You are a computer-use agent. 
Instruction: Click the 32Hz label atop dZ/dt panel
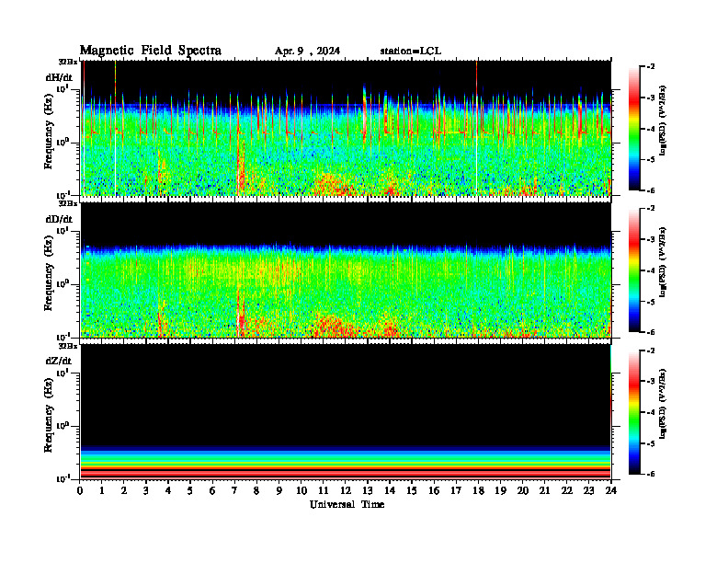(x=68, y=346)
